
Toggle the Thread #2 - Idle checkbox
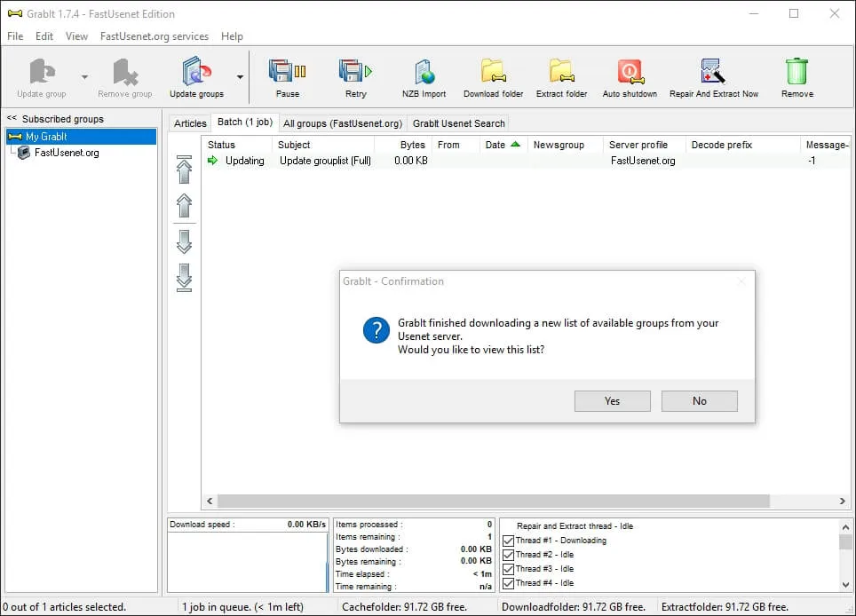coord(508,555)
